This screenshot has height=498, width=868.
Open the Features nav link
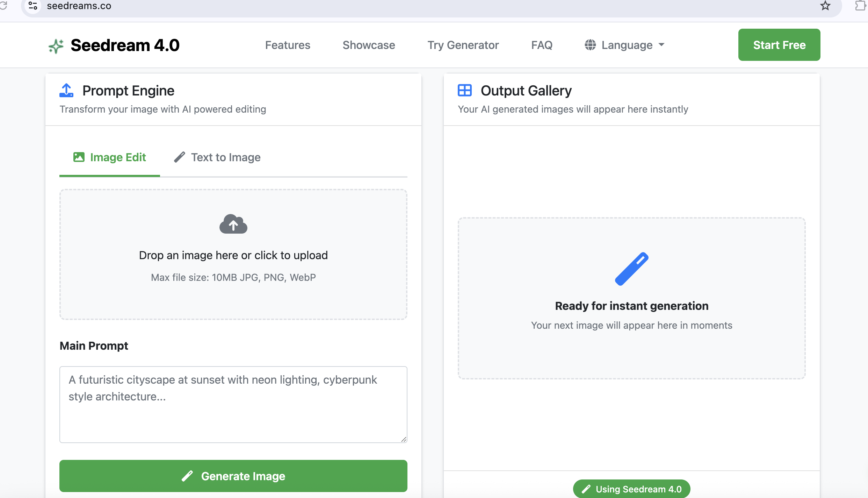(x=288, y=45)
